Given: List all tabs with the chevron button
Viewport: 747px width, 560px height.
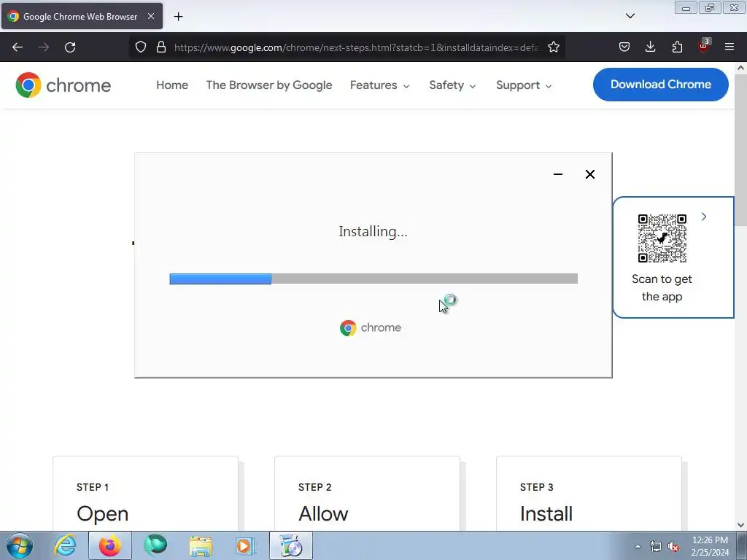Looking at the screenshot, I should point(630,16).
